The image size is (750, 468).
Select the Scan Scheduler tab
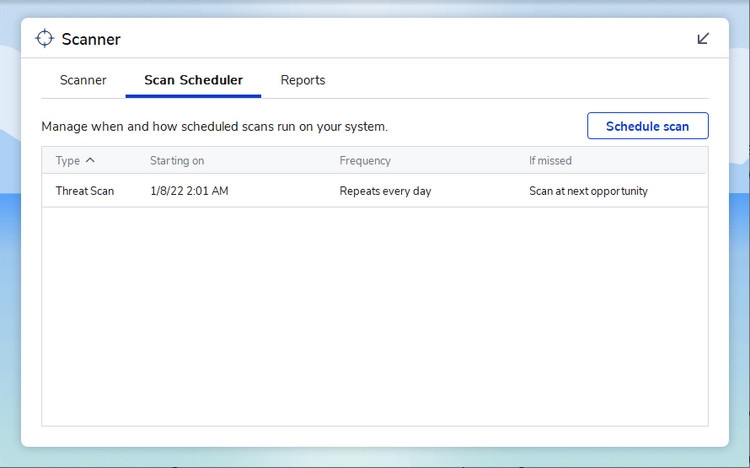193,80
